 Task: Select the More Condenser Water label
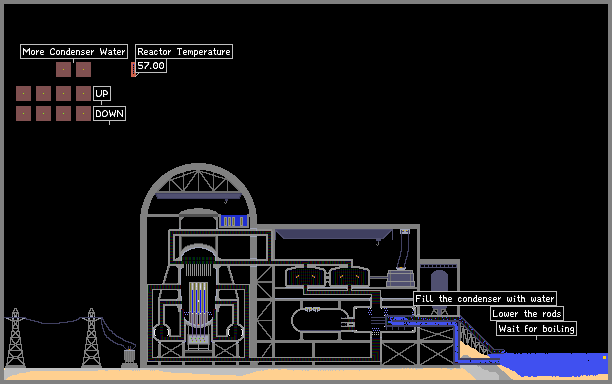74,52
